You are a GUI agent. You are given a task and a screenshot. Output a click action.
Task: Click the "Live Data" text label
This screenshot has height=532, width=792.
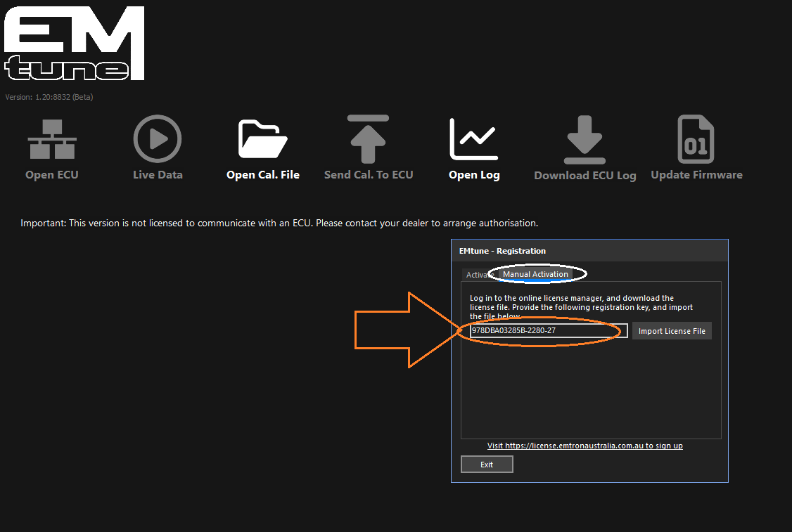click(x=158, y=175)
